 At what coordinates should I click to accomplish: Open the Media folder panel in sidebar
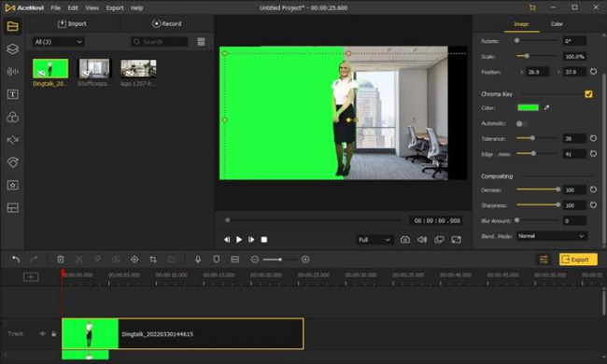[12, 26]
